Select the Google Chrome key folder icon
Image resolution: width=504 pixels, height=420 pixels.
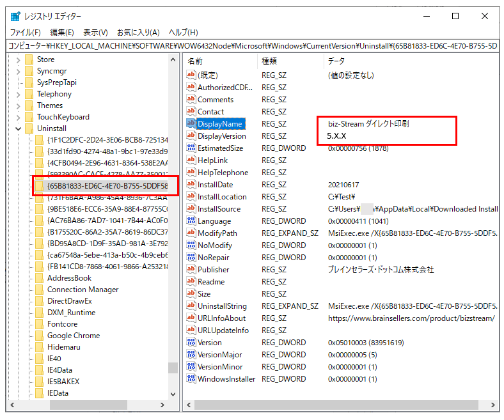coord(39,336)
